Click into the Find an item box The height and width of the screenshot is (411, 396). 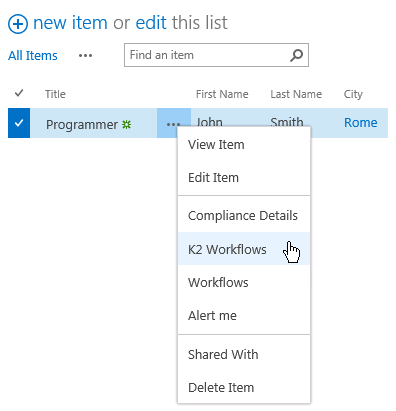[207, 55]
